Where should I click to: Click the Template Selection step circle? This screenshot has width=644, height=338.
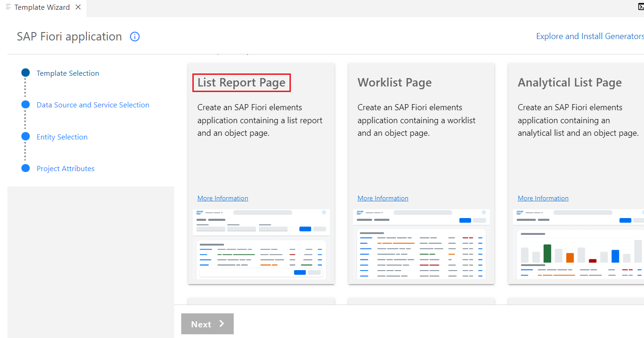coord(26,73)
